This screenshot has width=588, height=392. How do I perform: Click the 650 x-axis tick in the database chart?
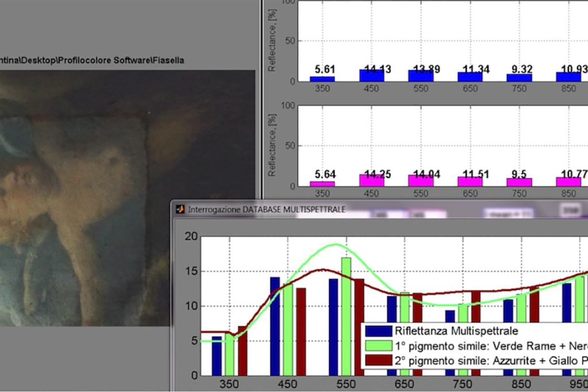pyautogui.click(x=404, y=384)
